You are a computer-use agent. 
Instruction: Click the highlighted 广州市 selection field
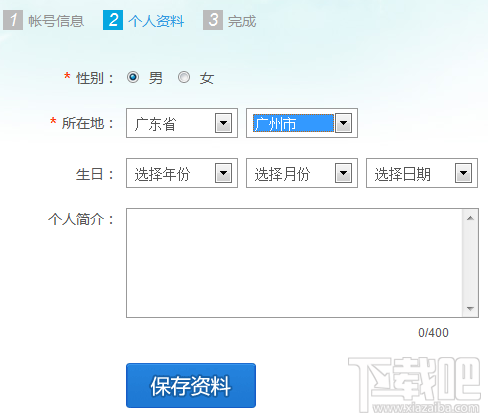293,123
